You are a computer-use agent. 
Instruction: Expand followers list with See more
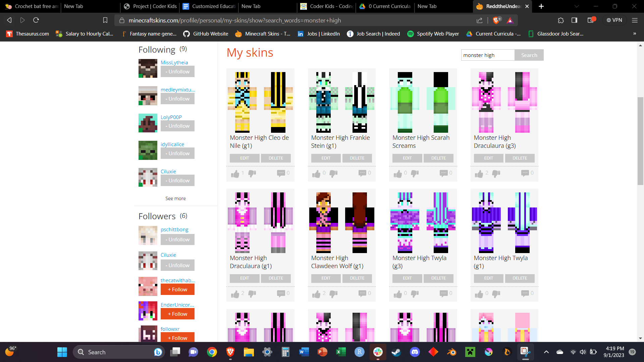point(176,198)
